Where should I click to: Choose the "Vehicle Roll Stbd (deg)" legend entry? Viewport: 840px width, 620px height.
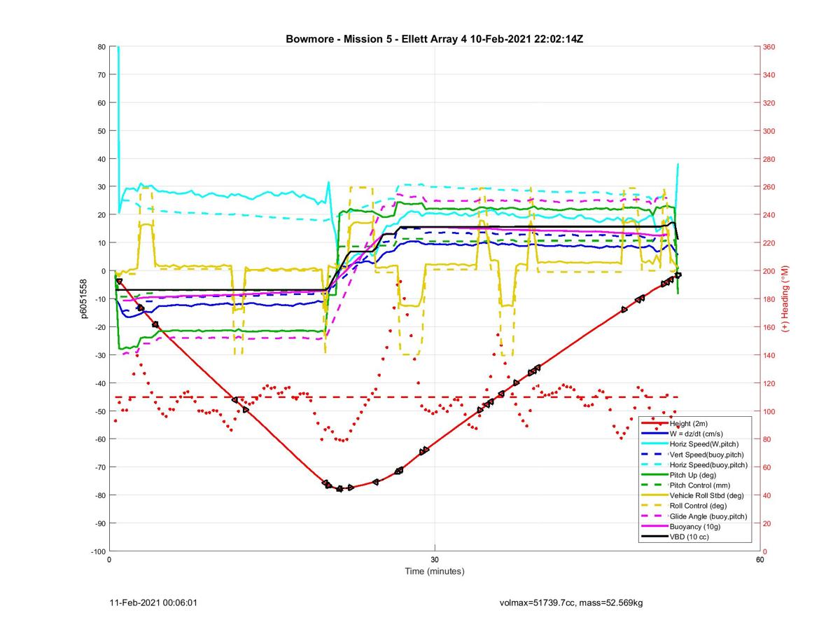click(707, 495)
